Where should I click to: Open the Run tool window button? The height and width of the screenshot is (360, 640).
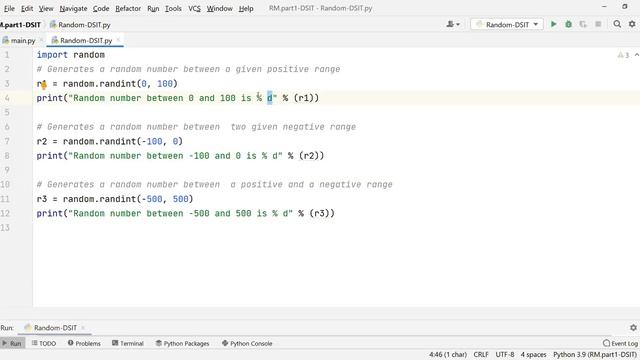coord(12,343)
